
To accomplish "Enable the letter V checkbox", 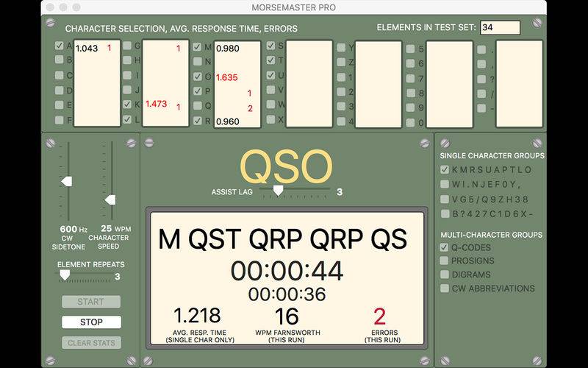I will [270, 90].
